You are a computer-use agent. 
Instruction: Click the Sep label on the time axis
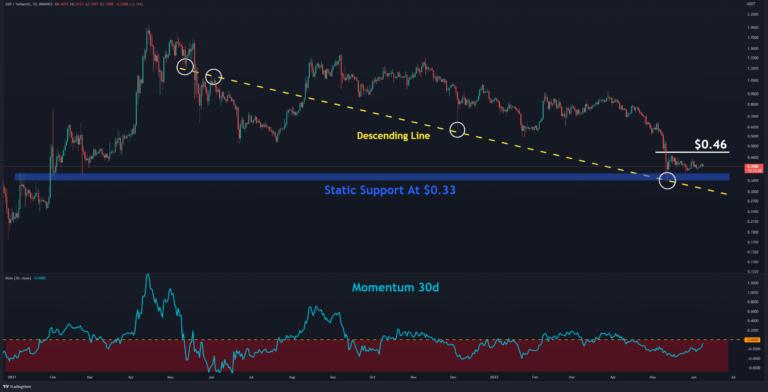[x=333, y=378]
